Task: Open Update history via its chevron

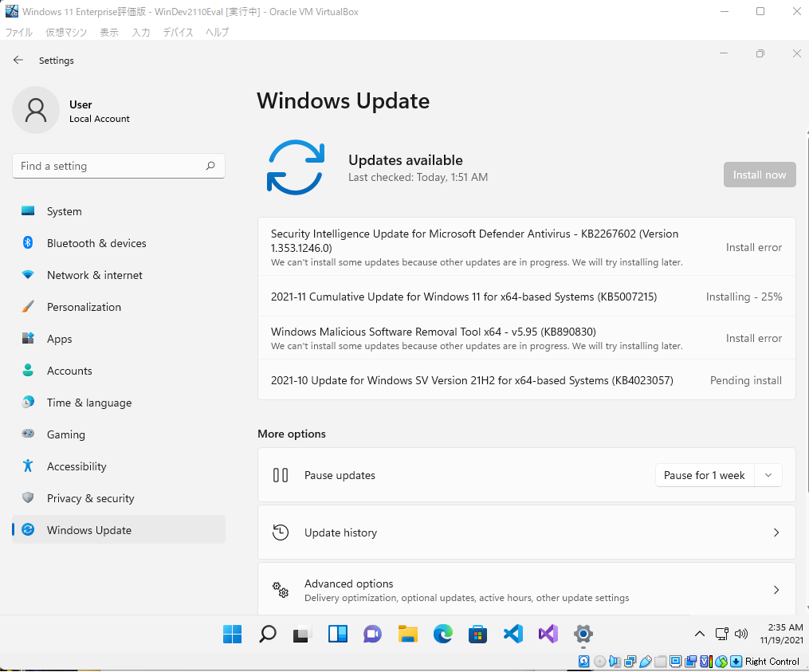Action: point(776,532)
